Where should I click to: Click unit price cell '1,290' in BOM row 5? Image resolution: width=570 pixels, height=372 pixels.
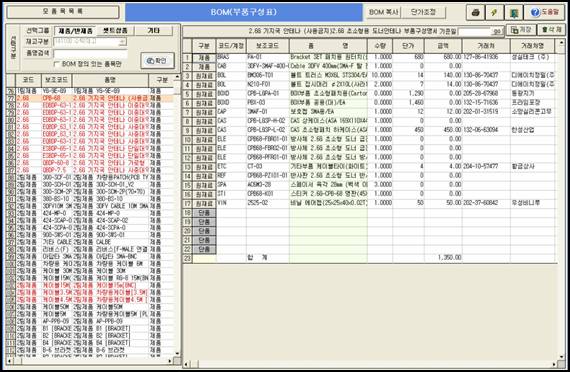pos(408,94)
